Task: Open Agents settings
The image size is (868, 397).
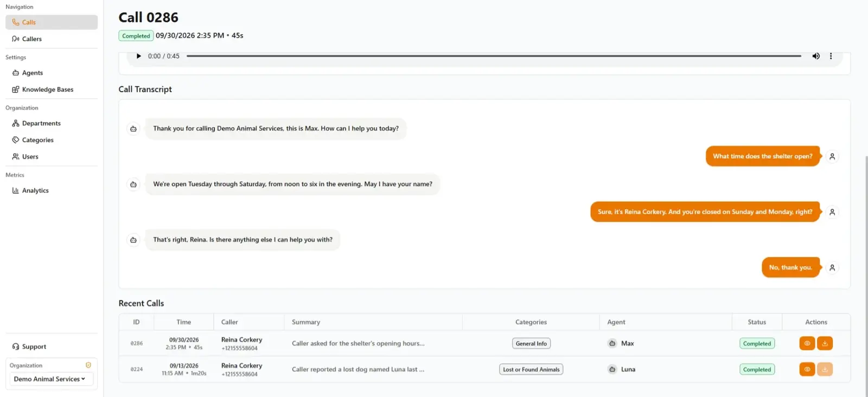Action: tap(52, 73)
